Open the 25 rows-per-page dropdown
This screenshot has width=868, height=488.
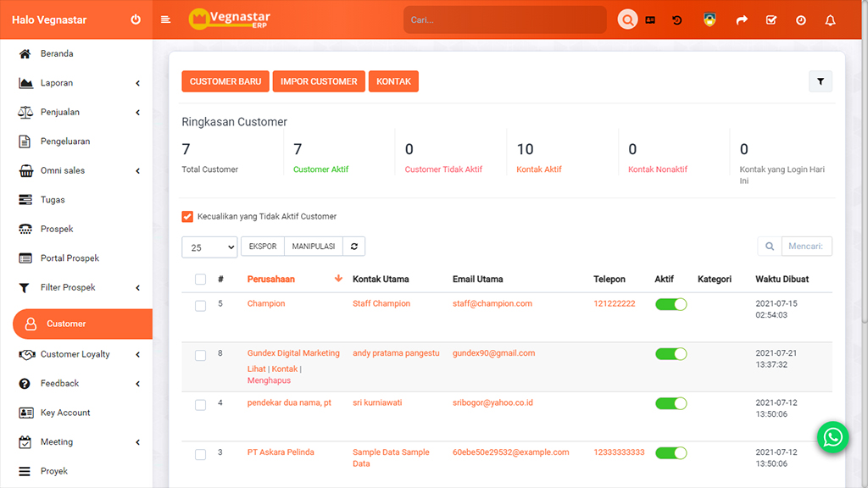(209, 247)
